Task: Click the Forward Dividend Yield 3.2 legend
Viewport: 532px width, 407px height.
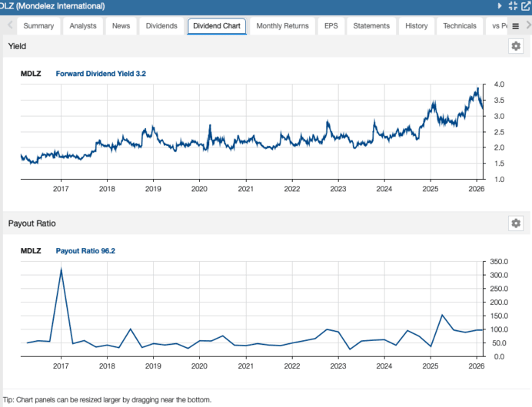Action: [101, 74]
